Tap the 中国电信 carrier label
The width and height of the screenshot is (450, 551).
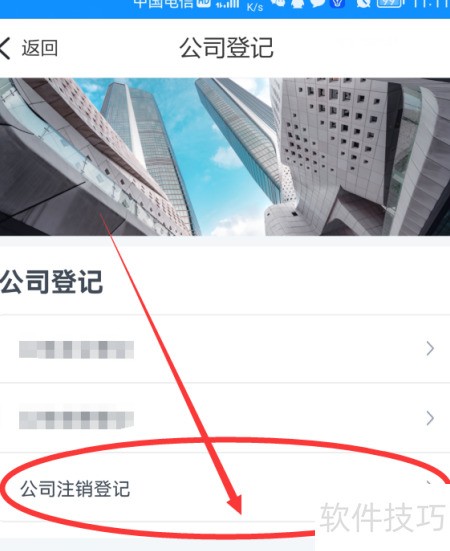click(x=164, y=4)
